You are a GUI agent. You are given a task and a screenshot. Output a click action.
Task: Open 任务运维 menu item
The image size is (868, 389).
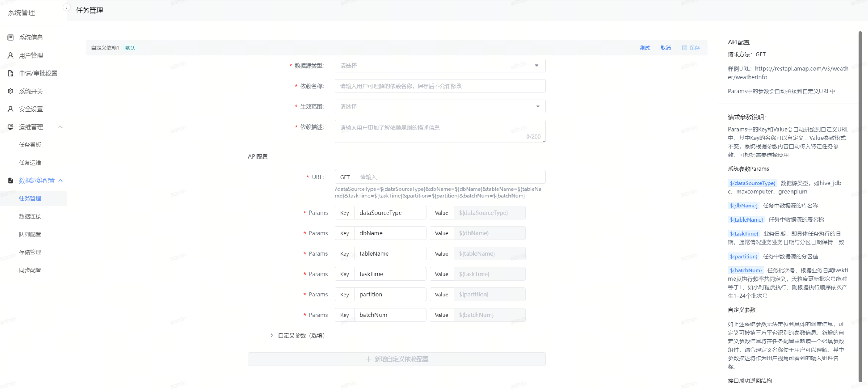(x=30, y=163)
